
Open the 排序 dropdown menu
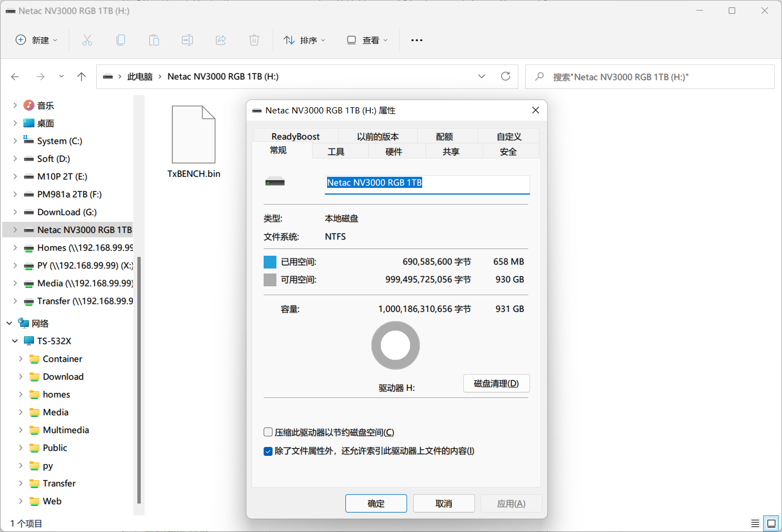(x=304, y=39)
